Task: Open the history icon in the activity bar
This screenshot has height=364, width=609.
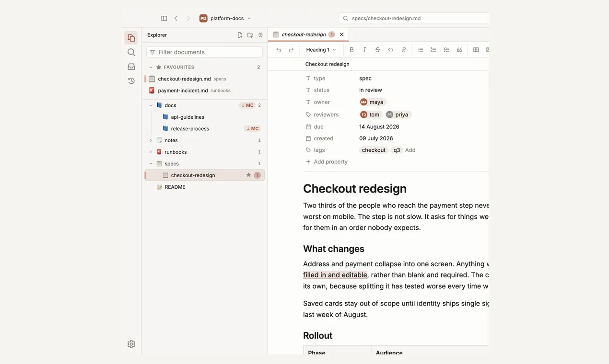Action: tap(131, 81)
